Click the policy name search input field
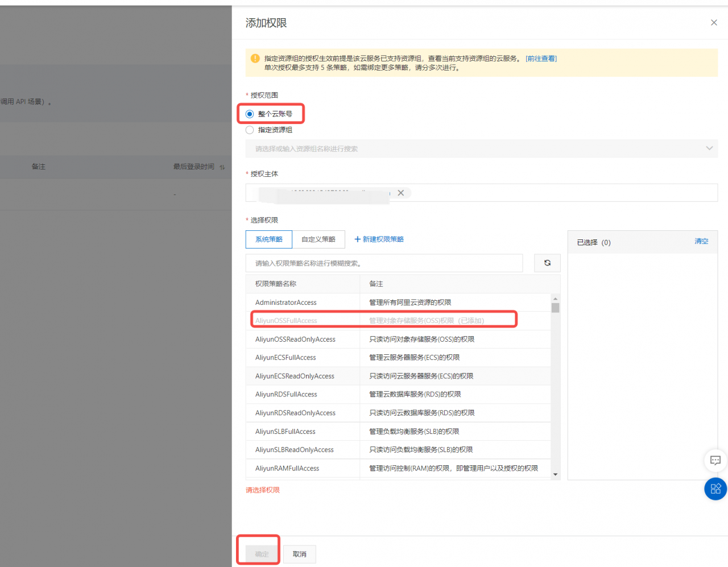Screen dimensions: 728x567 (384, 263)
